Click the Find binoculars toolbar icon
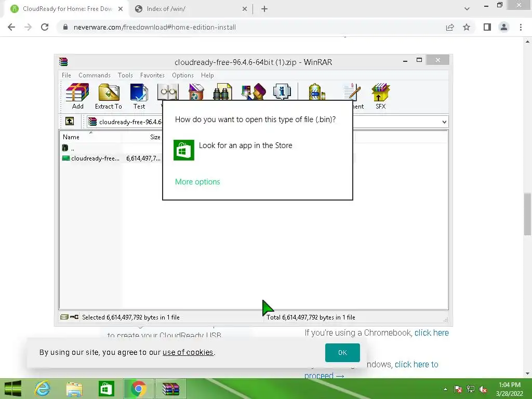Screen dimensions: 532x399 click(222, 91)
